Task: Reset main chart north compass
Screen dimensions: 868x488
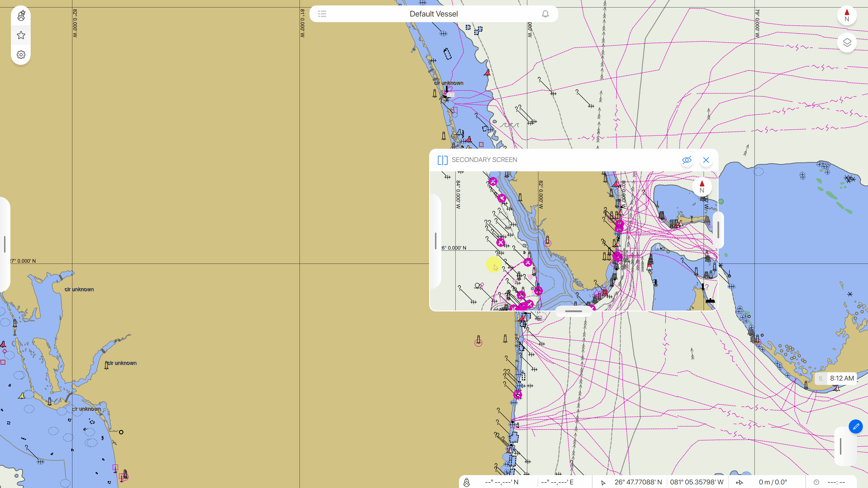Action: [847, 16]
